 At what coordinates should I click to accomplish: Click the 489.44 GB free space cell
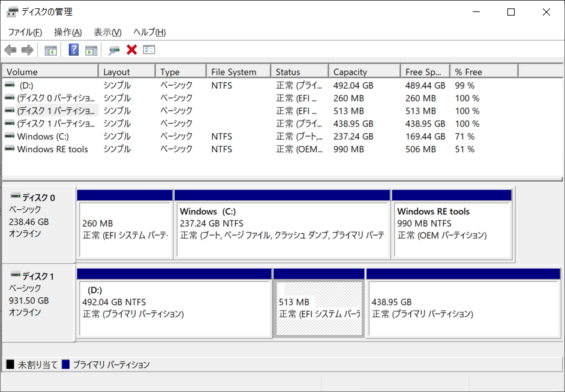[x=426, y=85]
